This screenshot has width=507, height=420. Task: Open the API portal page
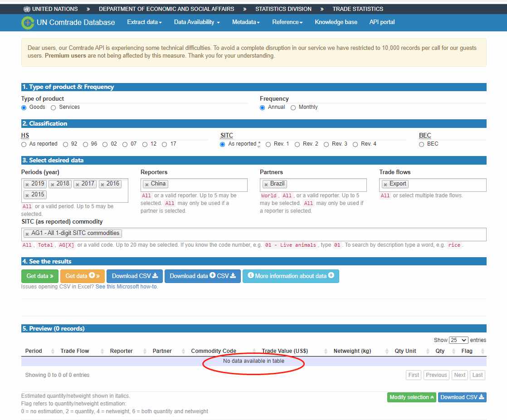click(x=382, y=22)
